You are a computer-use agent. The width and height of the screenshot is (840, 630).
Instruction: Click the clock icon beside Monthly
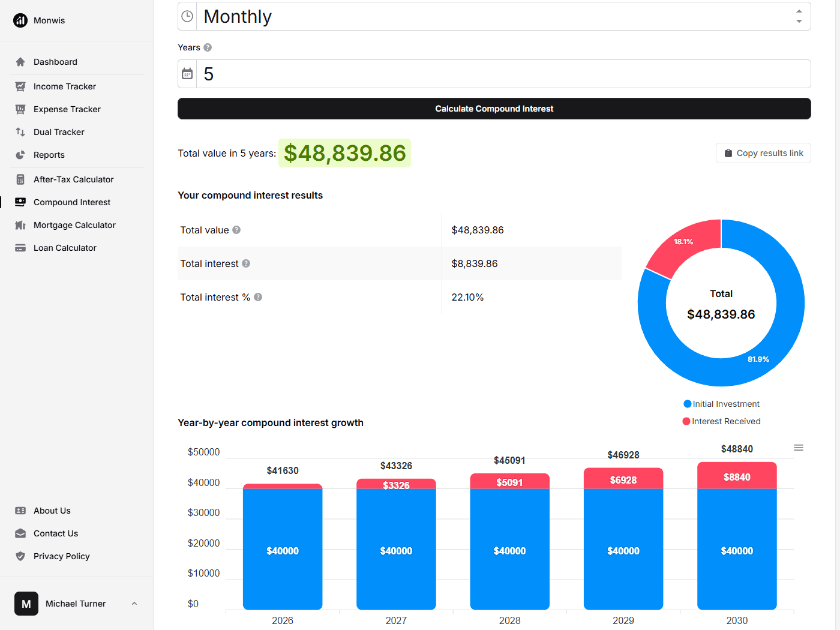coord(187,16)
